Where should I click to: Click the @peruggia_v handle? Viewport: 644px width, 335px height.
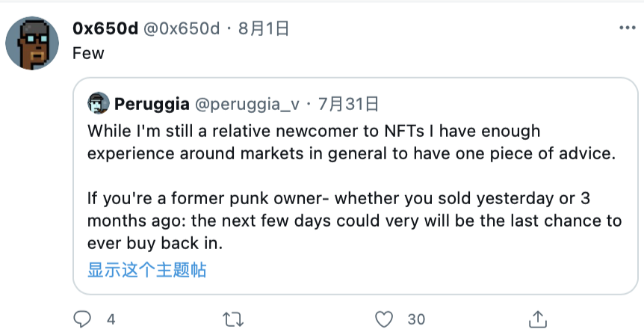(x=247, y=102)
